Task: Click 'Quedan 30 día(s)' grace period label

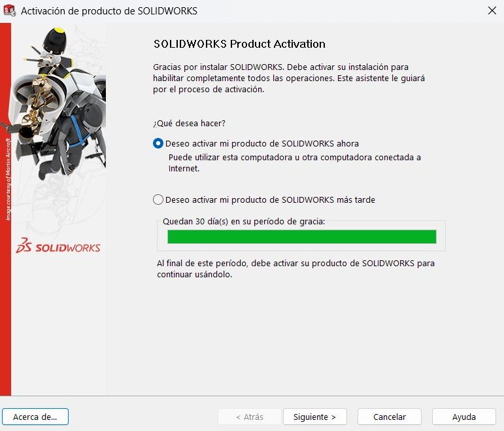Action: tap(244, 222)
